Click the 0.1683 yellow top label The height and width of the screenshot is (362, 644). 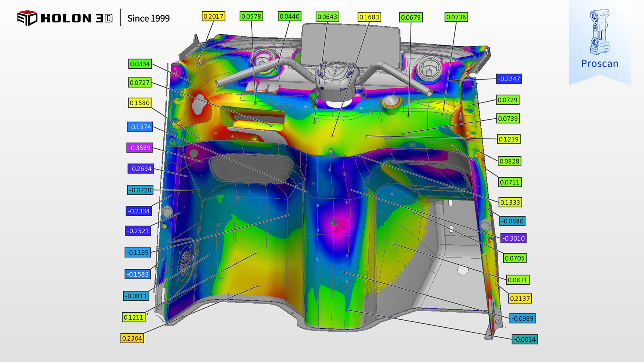[369, 17]
